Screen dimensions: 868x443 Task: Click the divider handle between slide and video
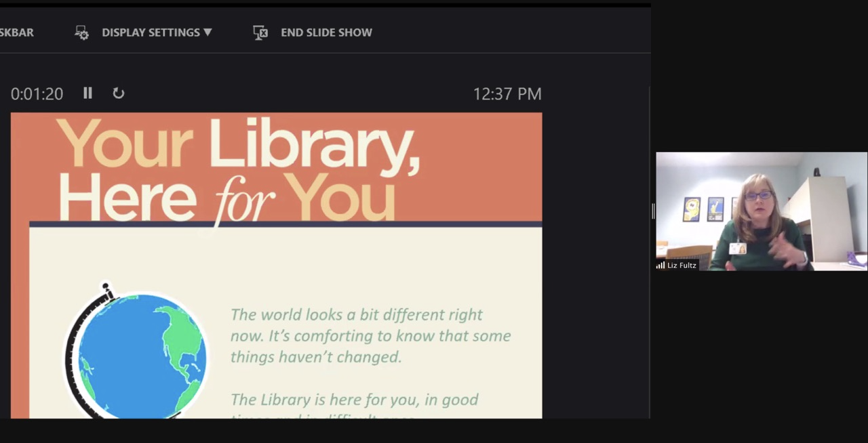[x=653, y=211]
